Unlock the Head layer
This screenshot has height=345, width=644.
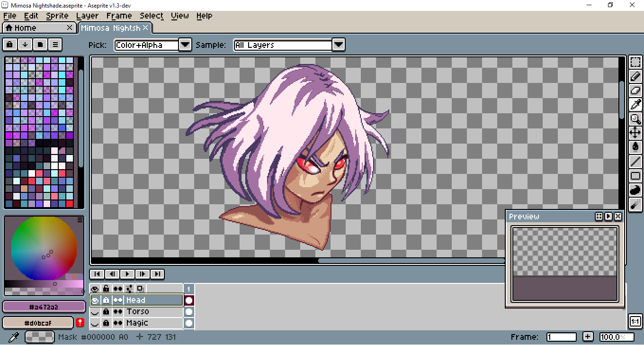click(107, 300)
